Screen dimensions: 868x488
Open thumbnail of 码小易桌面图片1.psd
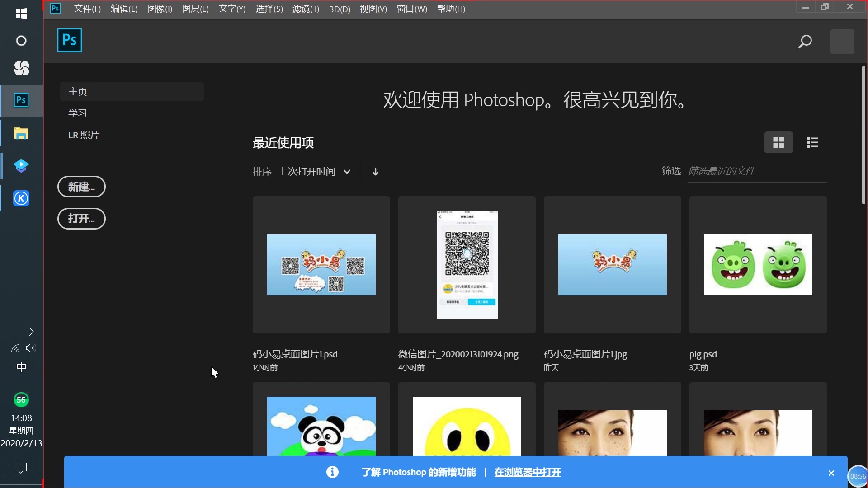[321, 265]
